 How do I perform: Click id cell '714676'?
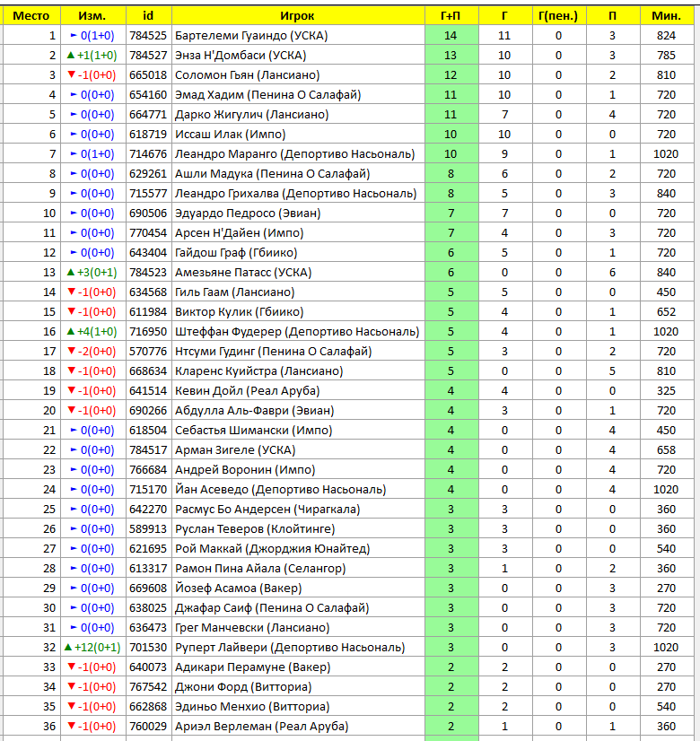pos(148,154)
